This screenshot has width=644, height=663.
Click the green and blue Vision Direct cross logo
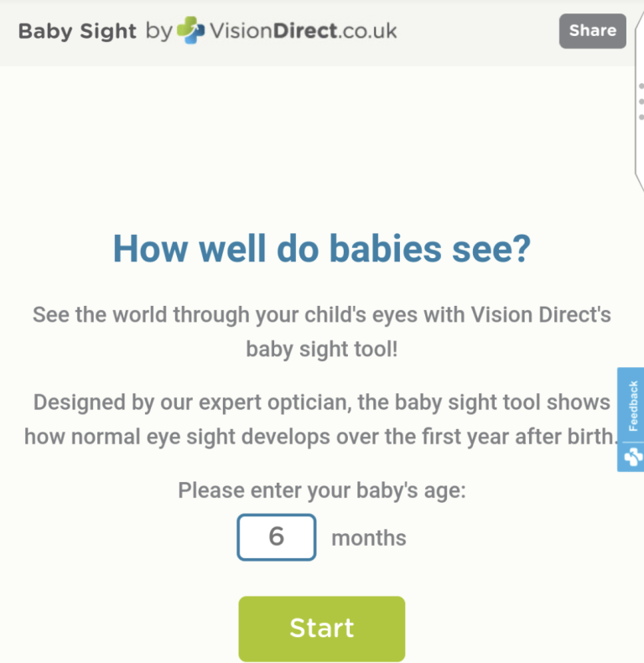(x=191, y=30)
